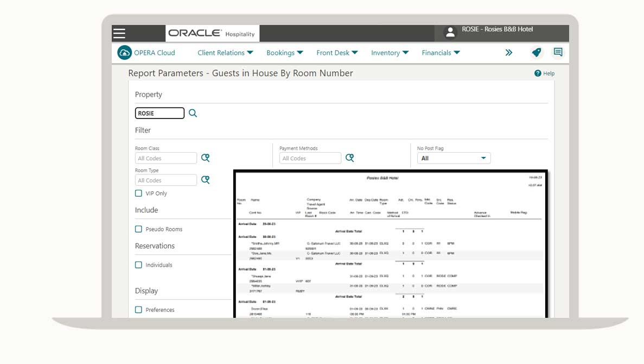
Task: Check the Pseudo Rooms option
Action: point(139,229)
